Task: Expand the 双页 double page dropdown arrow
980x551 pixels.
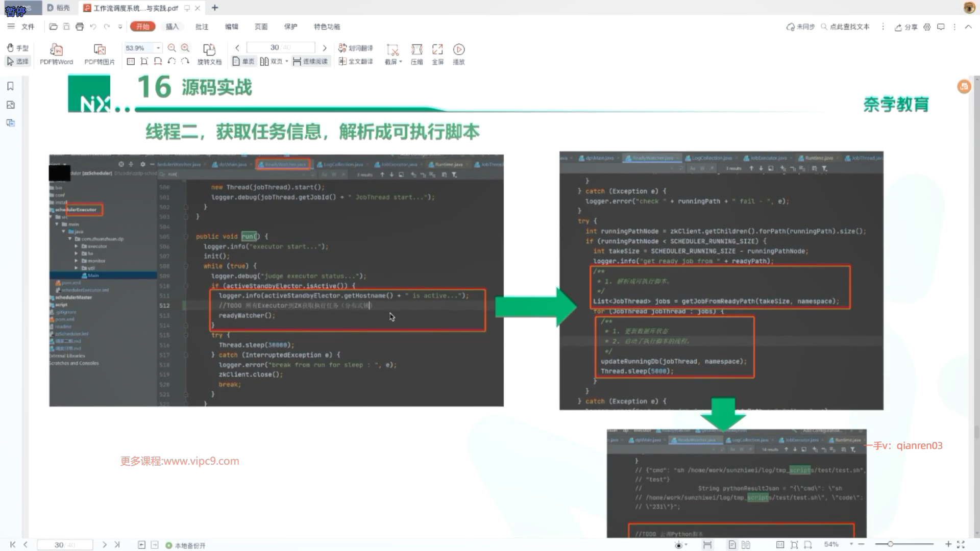Action: 287,61
